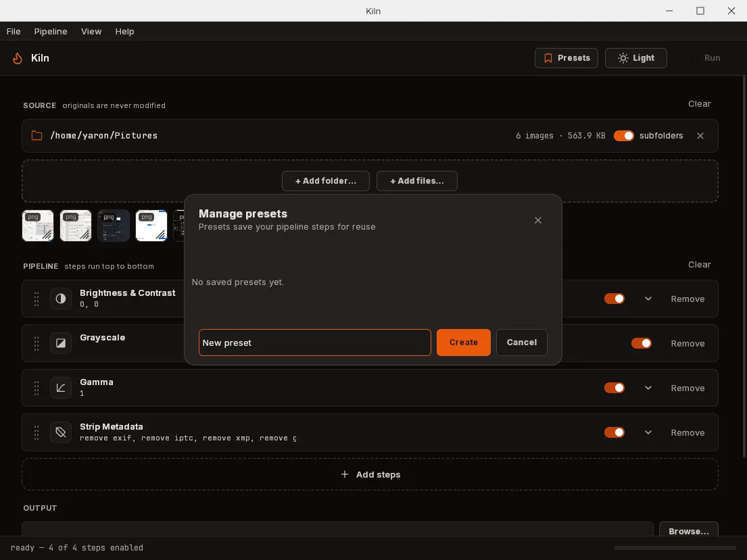Minimize the Kiln window
747x560 pixels.
669,11
